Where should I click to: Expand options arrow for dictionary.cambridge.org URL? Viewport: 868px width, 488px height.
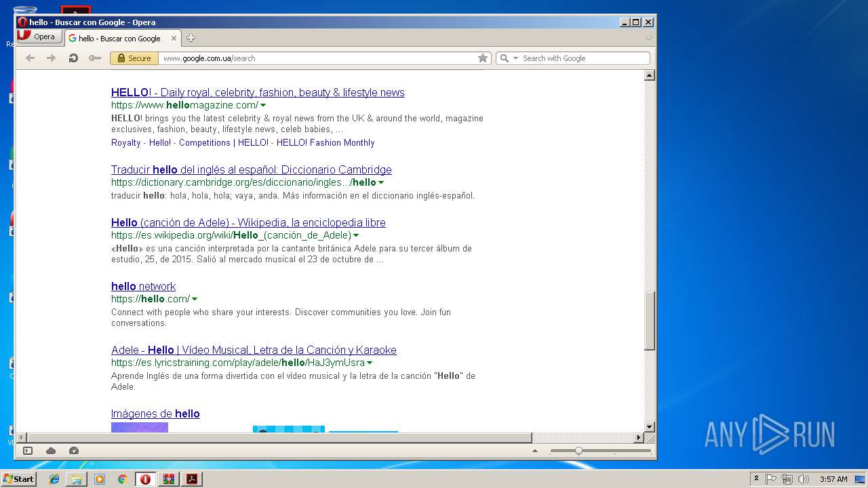pyautogui.click(x=381, y=183)
